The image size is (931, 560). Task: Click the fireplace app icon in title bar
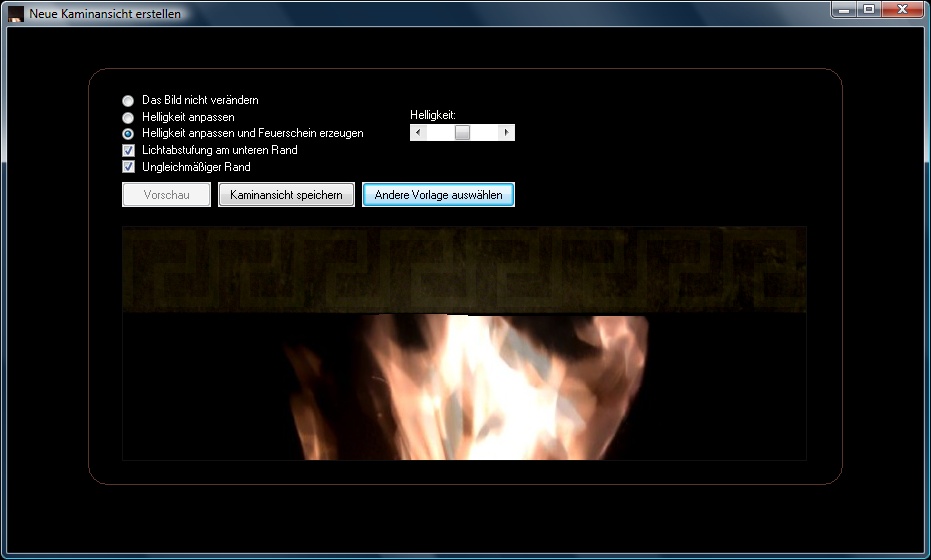click(x=15, y=14)
